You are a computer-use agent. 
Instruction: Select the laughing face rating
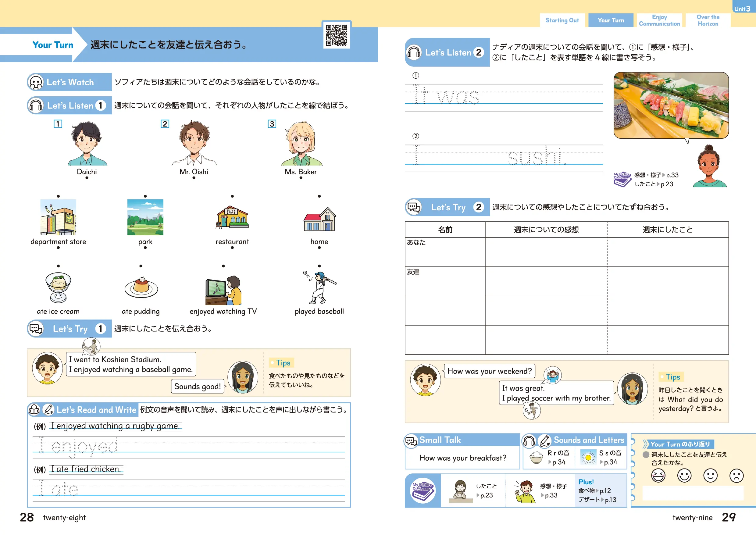(658, 476)
